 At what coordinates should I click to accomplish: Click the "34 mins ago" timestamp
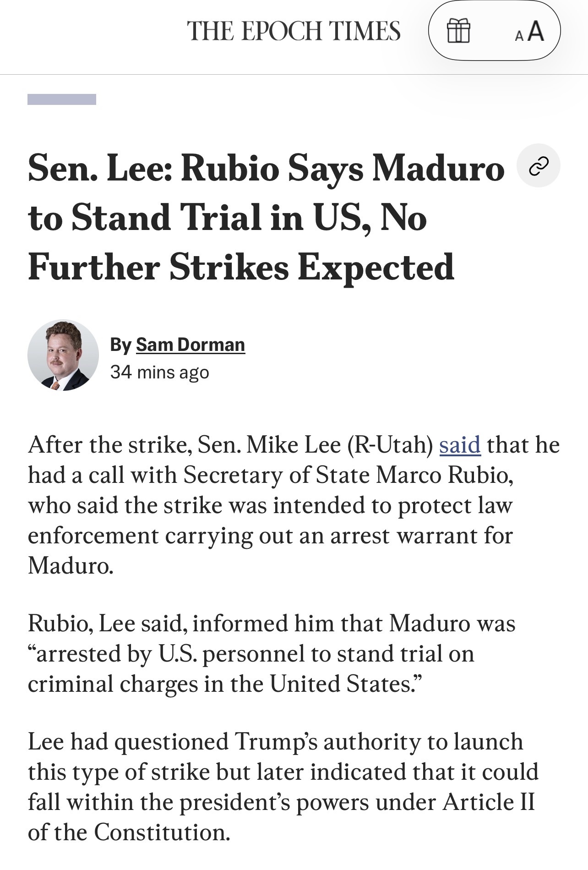click(159, 372)
